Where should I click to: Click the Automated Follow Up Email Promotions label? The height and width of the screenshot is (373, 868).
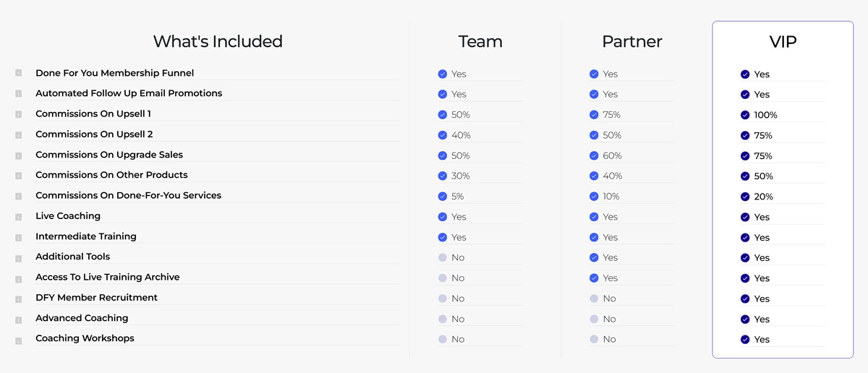pos(129,93)
